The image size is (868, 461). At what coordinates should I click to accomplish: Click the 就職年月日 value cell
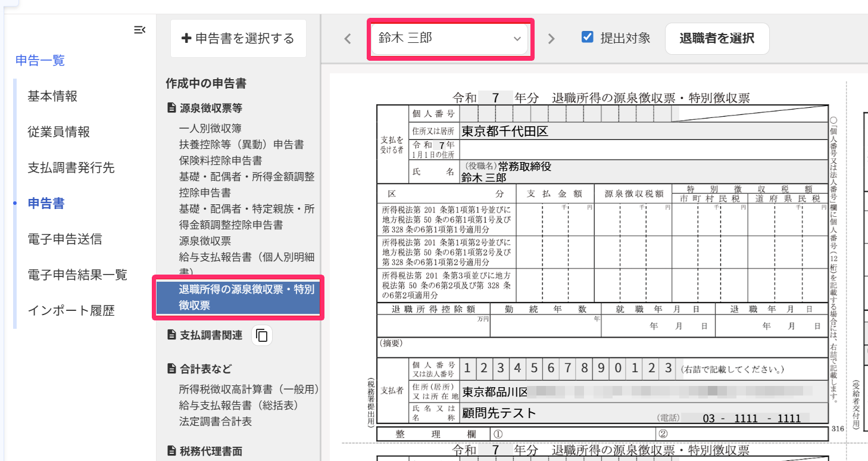pos(658,326)
